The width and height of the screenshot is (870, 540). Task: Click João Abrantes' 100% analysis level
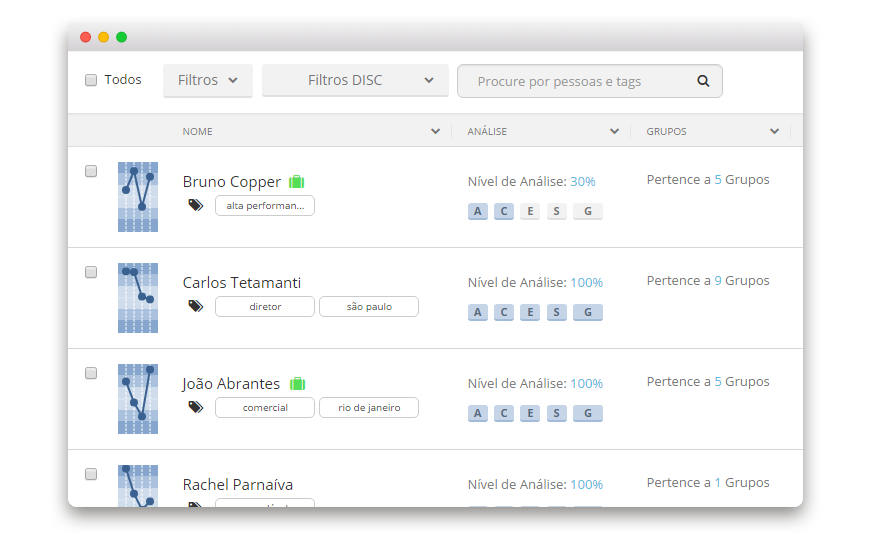586,383
